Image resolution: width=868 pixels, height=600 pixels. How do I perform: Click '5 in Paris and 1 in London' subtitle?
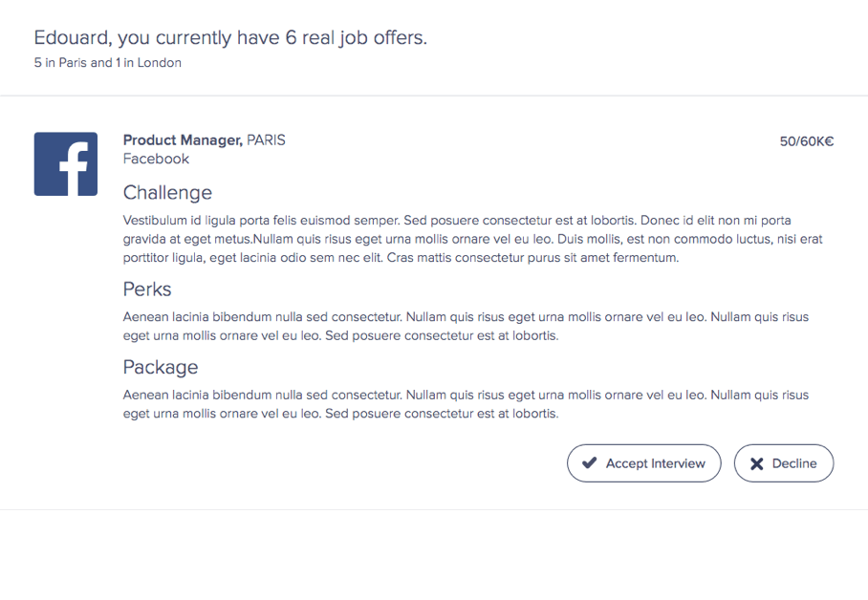pyautogui.click(x=107, y=62)
